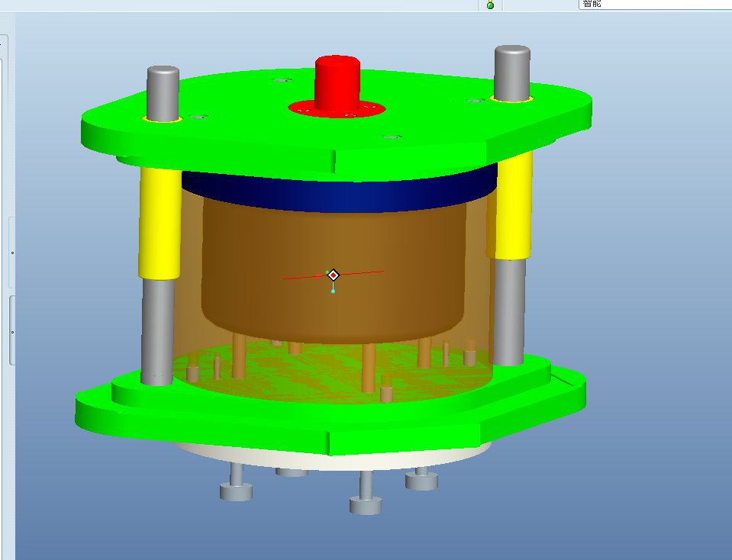Image resolution: width=732 pixels, height=560 pixels.
Task: Select the top of the right gray guide pillar
Action: click(512, 72)
